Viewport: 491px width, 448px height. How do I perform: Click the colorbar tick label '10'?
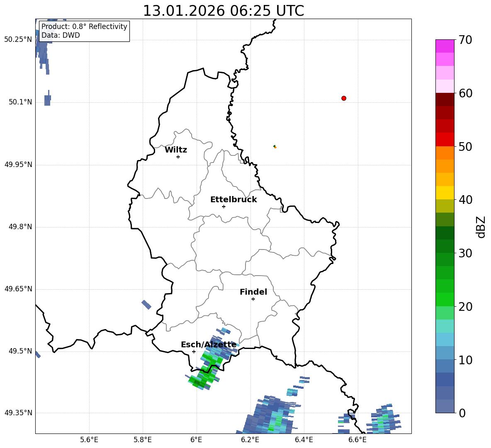pos(465,360)
